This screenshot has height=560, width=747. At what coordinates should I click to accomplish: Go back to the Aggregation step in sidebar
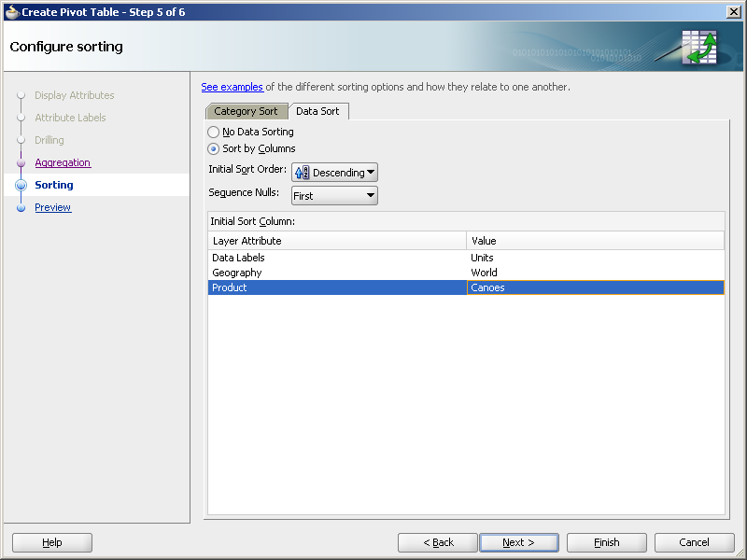click(x=63, y=162)
